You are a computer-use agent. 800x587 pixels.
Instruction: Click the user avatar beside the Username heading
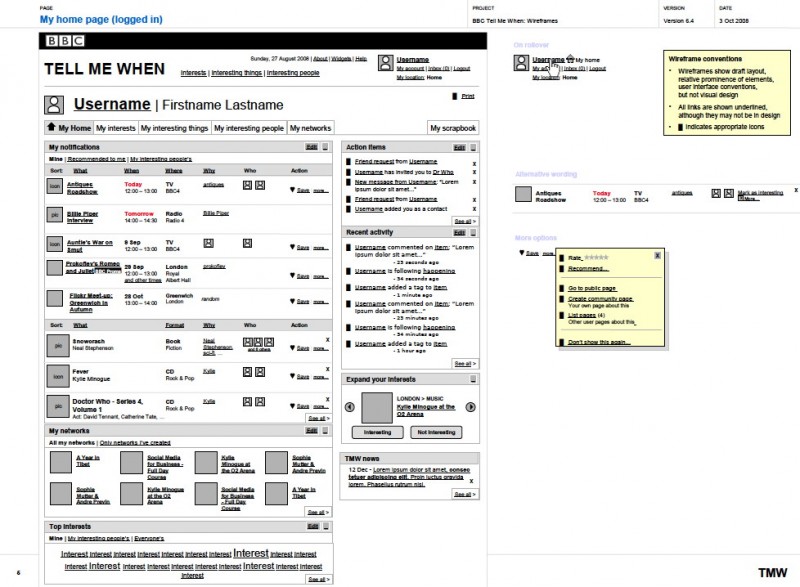coord(55,104)
